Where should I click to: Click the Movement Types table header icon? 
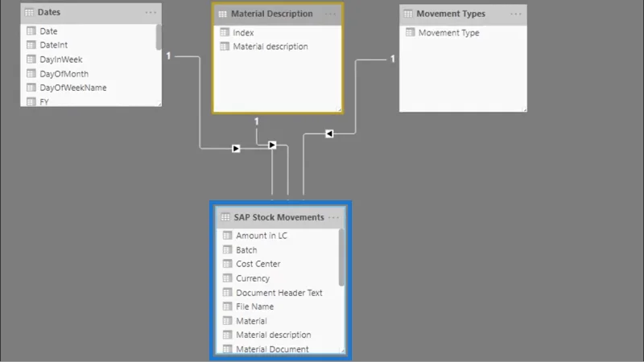coord(408,14)
